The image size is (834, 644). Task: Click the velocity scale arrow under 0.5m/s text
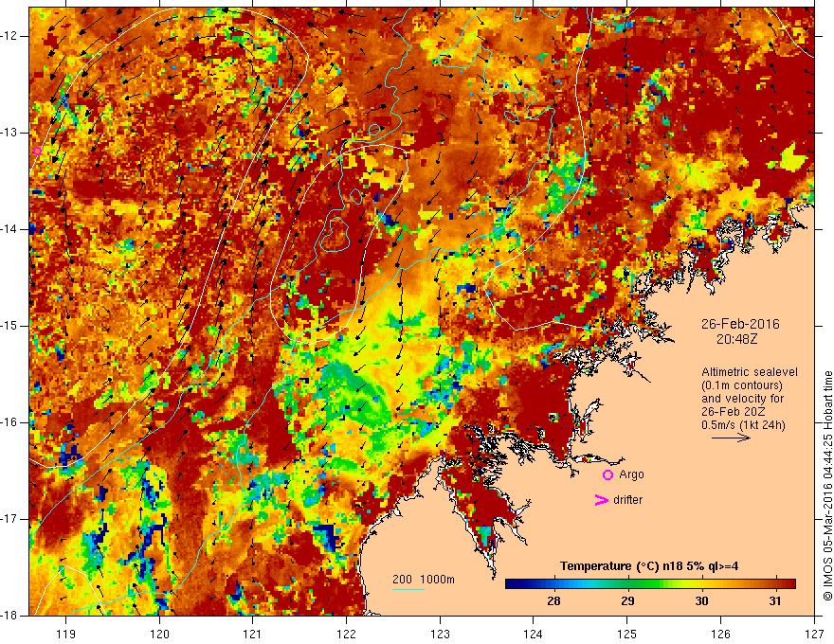pyautogui.click(x=731, y=438)
